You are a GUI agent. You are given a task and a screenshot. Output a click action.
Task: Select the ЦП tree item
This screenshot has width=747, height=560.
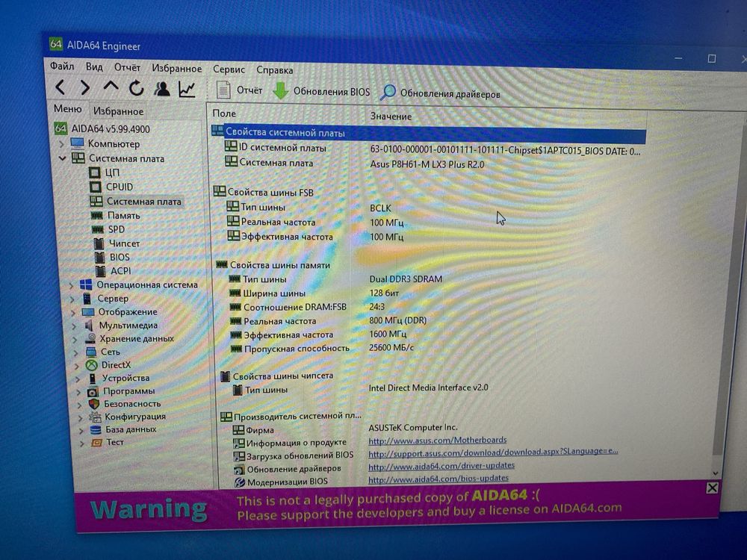pos(105,172)
